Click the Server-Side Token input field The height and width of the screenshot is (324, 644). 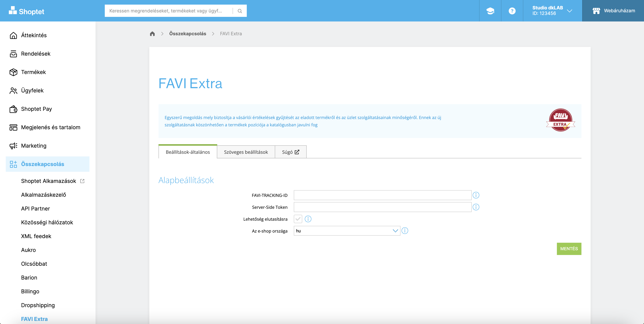382,207
